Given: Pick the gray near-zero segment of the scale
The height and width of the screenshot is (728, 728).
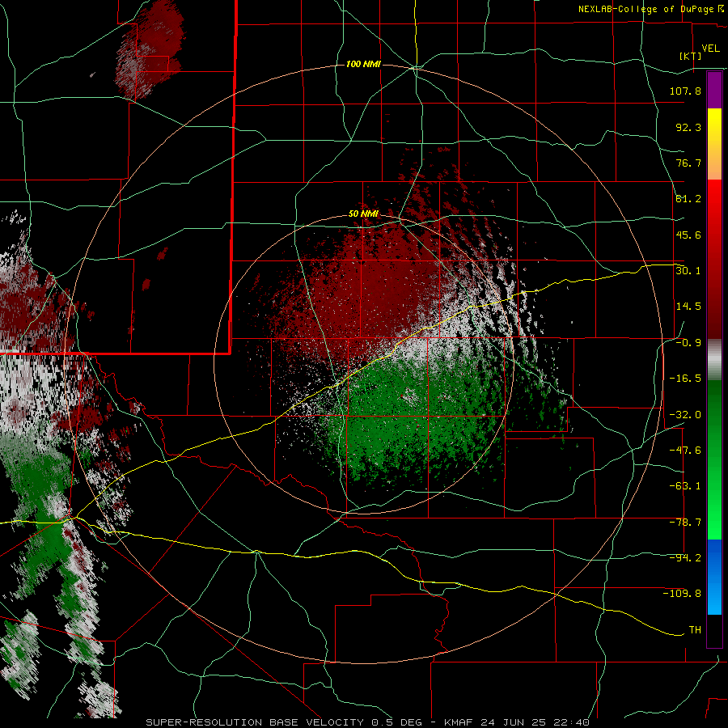Looking at the screenshot, I should 714,360.
